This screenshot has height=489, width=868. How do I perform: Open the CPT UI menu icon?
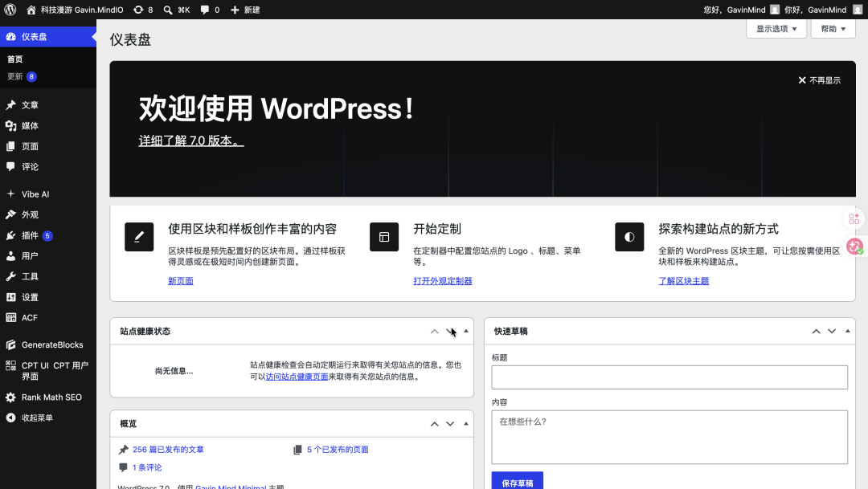coord(10,365)
